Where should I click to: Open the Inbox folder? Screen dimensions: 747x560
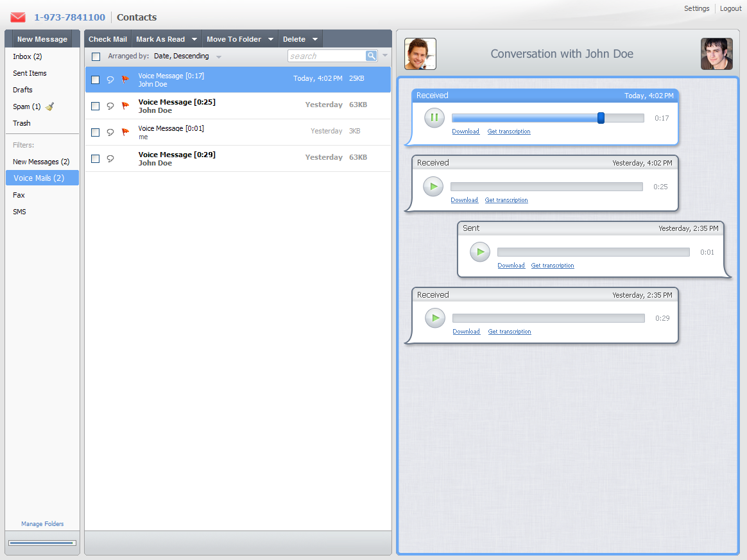tap(27, 56)
